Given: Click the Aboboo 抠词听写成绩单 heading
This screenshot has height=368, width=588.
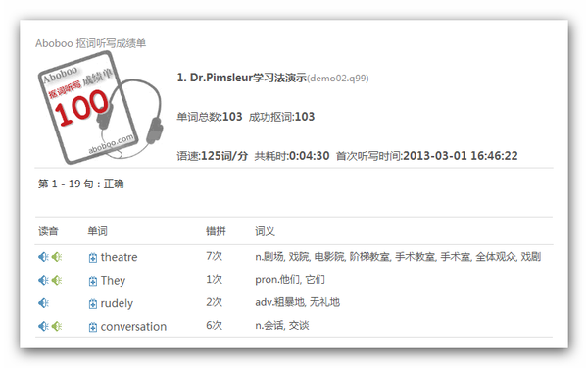Looking at the screenshot, I should (91, 43).
